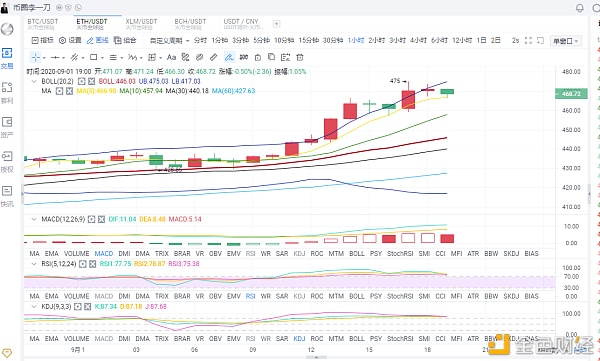Click the screenshot capture icon beside fullscreen
The height and width of the screenshot is (361, 600).
[x=540, y=40]
